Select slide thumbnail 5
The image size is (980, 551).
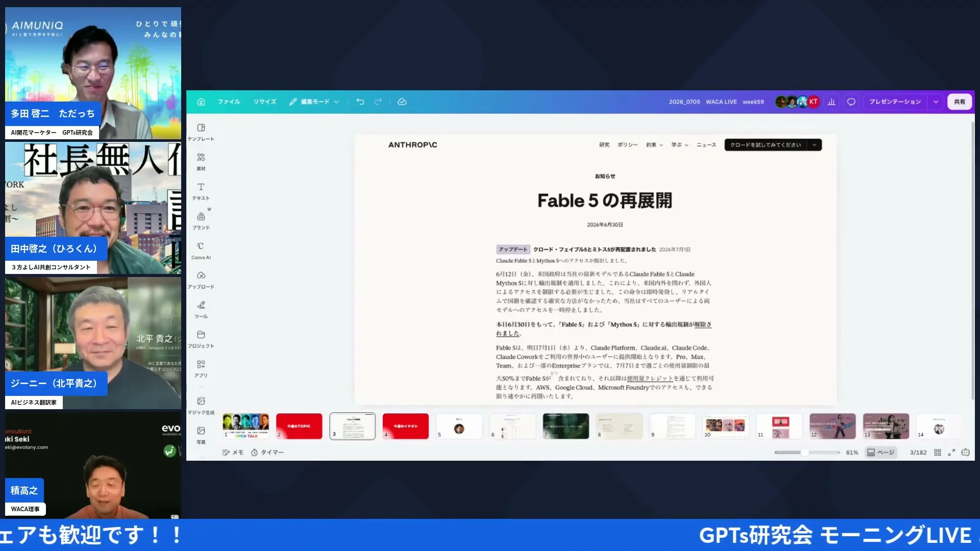coord(459,426)
